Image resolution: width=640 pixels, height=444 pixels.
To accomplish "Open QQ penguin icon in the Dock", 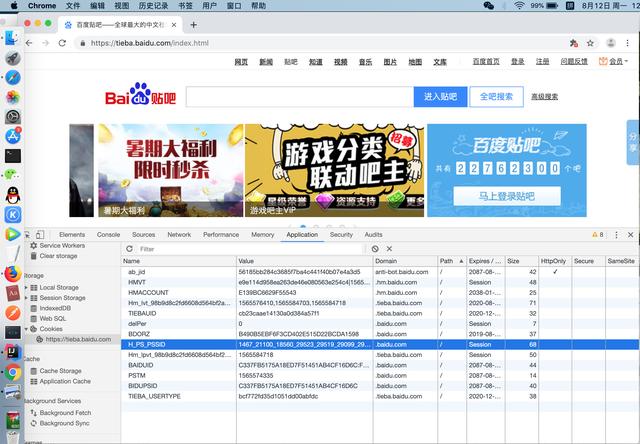I will point(13,195).
